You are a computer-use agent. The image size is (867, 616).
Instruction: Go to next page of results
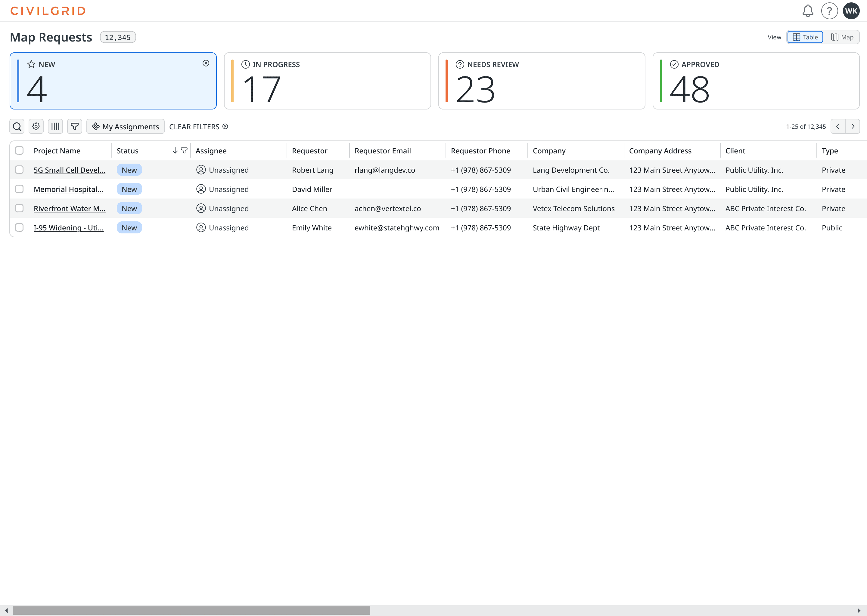pos(853,126)
